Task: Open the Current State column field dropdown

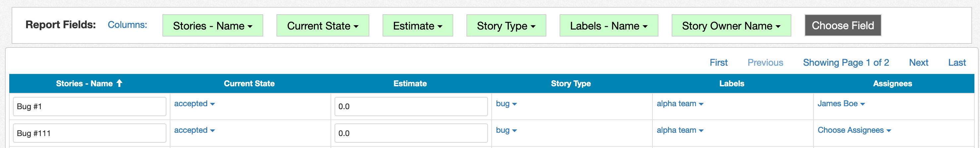Action: click(x=323, y=26)
